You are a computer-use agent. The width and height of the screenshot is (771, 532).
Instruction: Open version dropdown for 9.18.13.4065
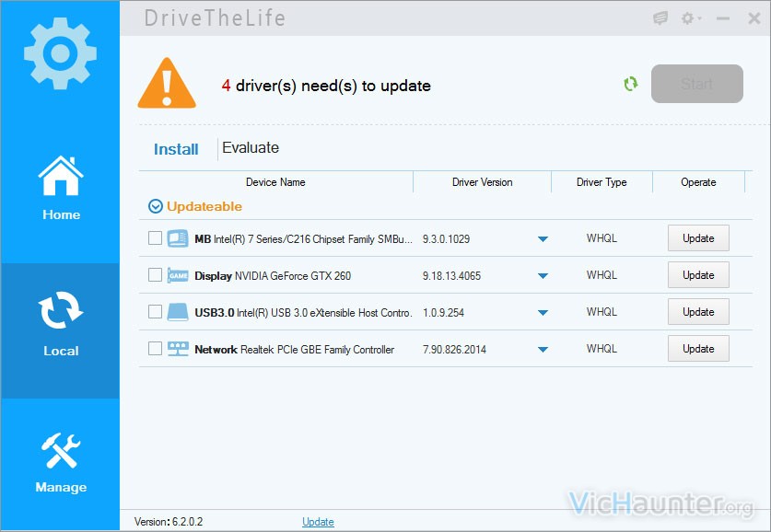coord(543,276)
